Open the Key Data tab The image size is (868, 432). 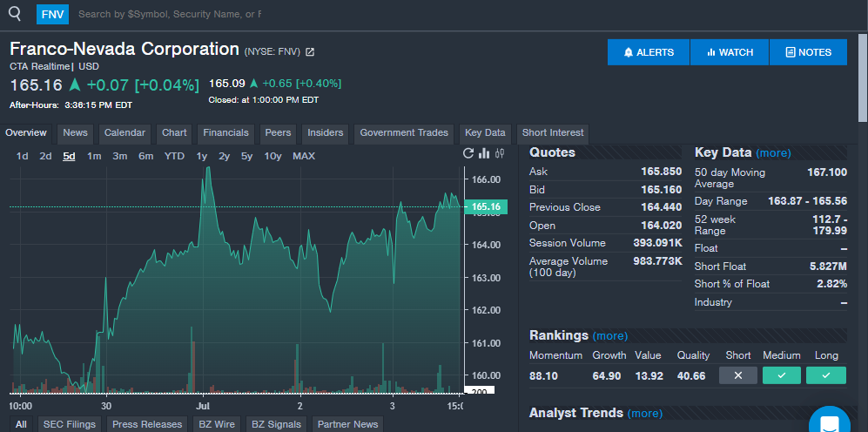(485, 133)
